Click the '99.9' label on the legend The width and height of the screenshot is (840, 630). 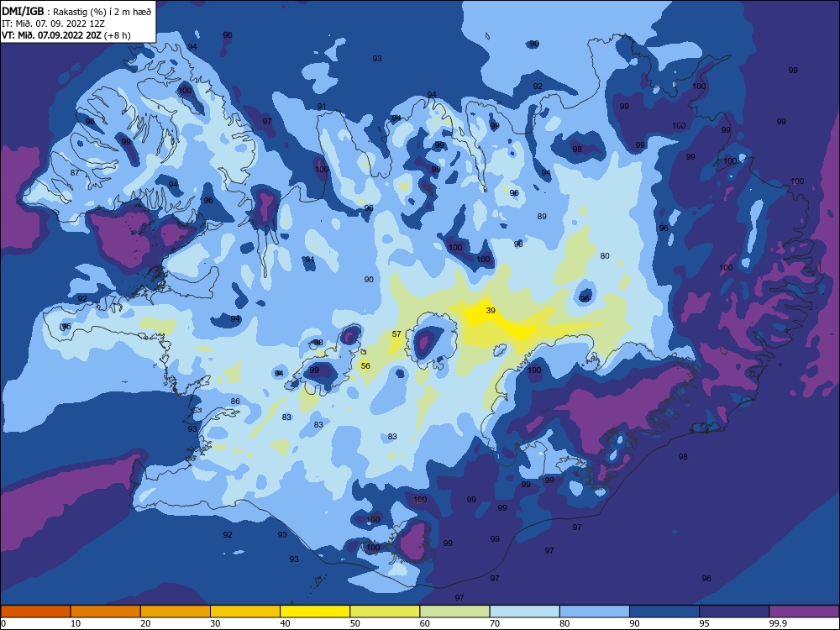(778, 623)
